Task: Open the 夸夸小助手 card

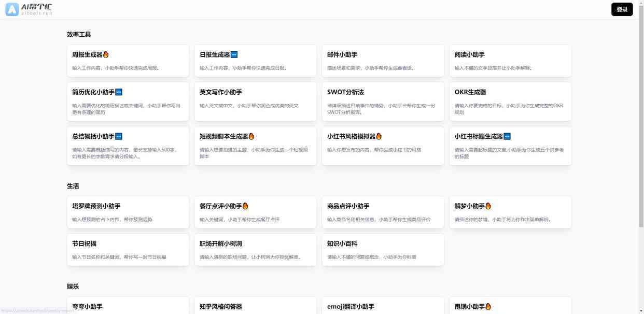Action: [128, 305]
